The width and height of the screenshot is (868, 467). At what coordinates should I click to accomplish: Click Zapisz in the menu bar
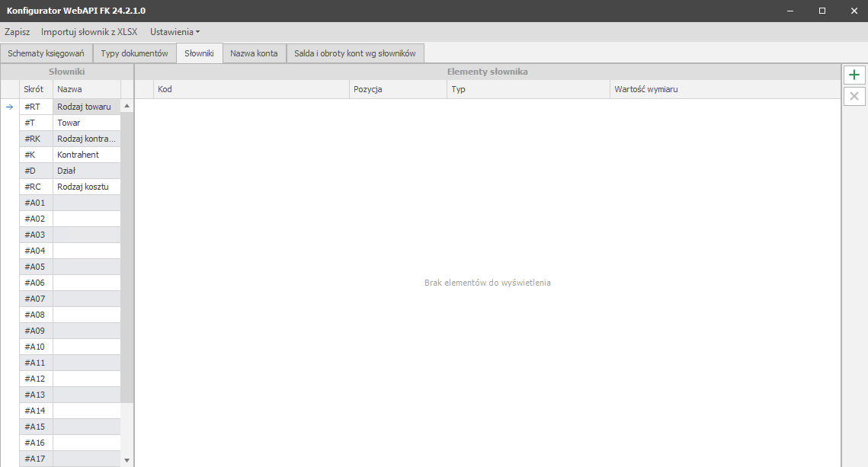[17, 32]
